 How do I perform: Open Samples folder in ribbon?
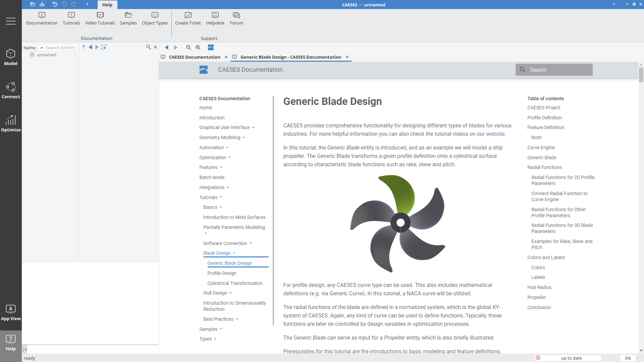point(128,18)
